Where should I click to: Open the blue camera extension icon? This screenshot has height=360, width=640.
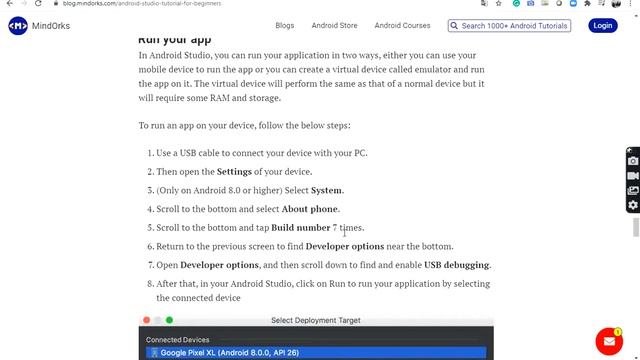coord(531,3)
